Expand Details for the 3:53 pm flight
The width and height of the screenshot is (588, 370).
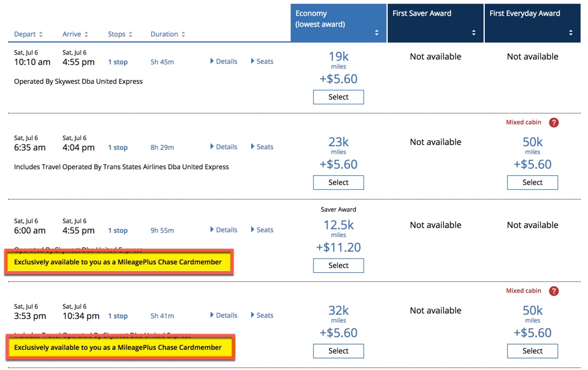tap(224, 315)
